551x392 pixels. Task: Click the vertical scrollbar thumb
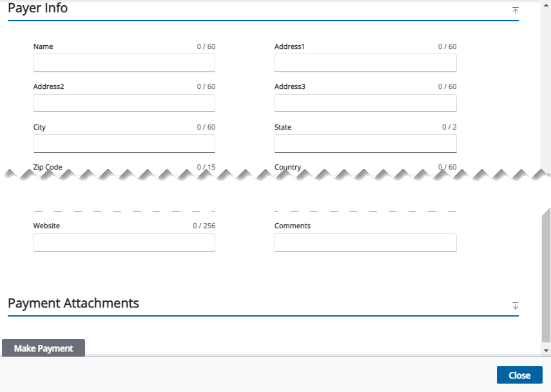point(546,277)
